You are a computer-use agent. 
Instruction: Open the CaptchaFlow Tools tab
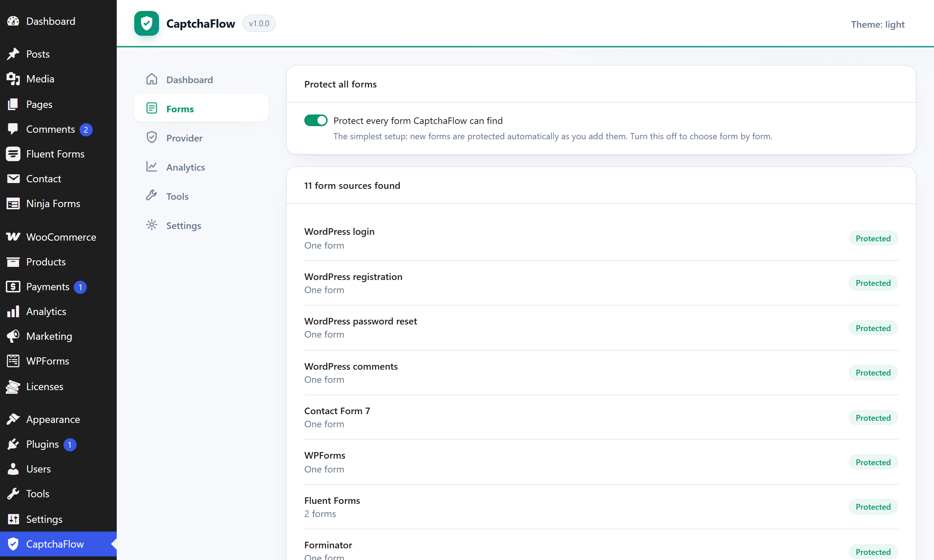201,196
